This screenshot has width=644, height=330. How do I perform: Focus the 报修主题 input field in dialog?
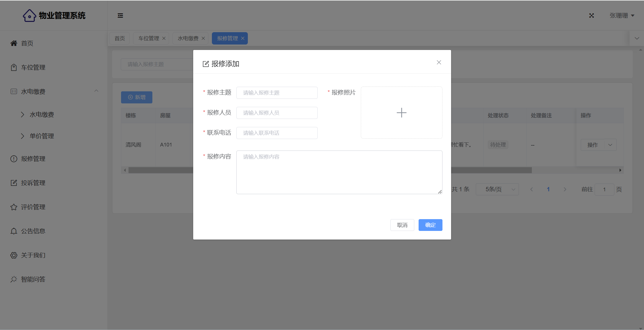click(277, 92)
